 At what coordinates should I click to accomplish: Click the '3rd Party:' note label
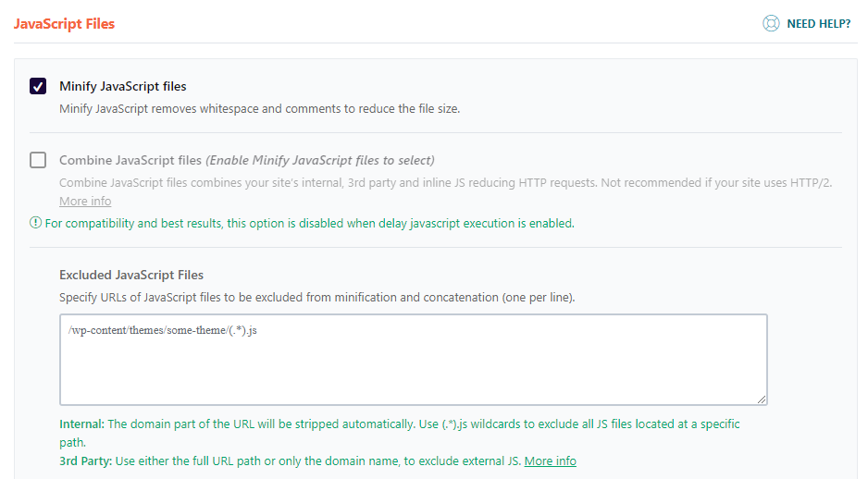tap(86, 461)
